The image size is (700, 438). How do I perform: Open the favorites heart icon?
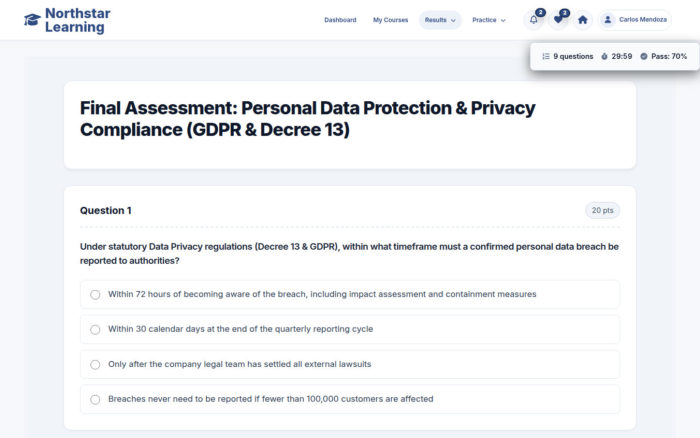pyautogui.click(x=558, y=20)
